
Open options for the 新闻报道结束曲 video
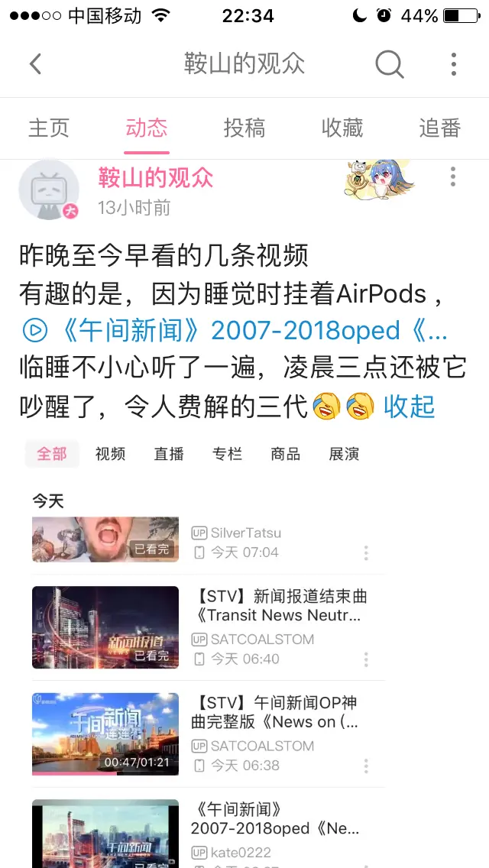click(x=366, y=659)
